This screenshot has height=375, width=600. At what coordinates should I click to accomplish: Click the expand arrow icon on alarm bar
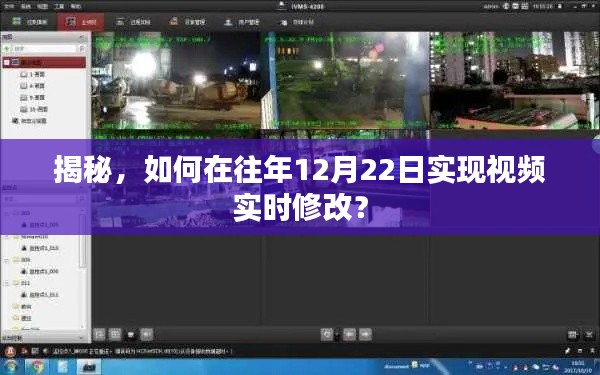point(592,351)
